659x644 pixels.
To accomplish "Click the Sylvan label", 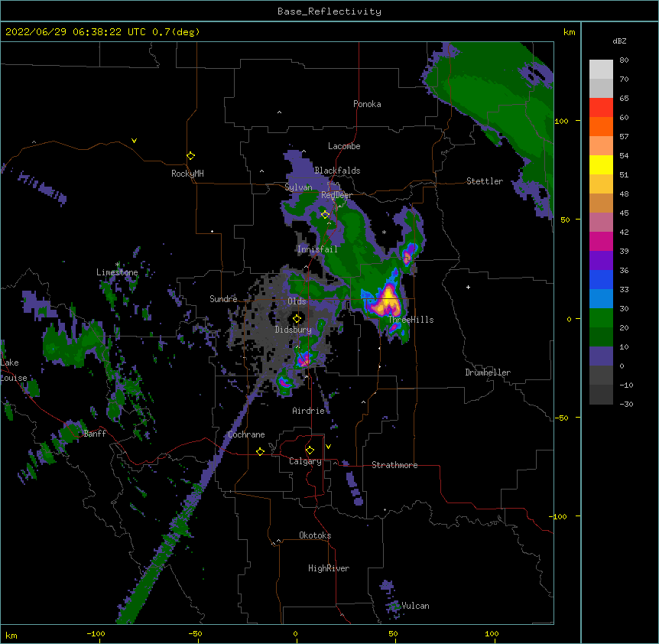I will point(298,187).
